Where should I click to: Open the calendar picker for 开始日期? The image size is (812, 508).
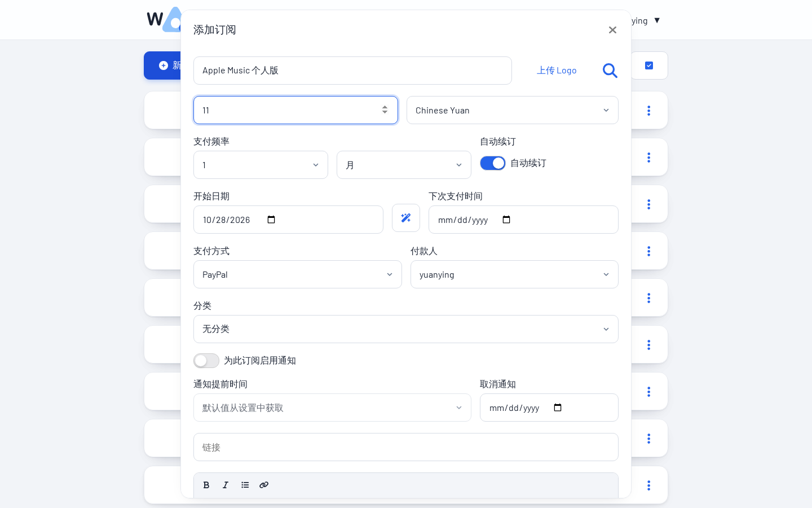[271, 220]
